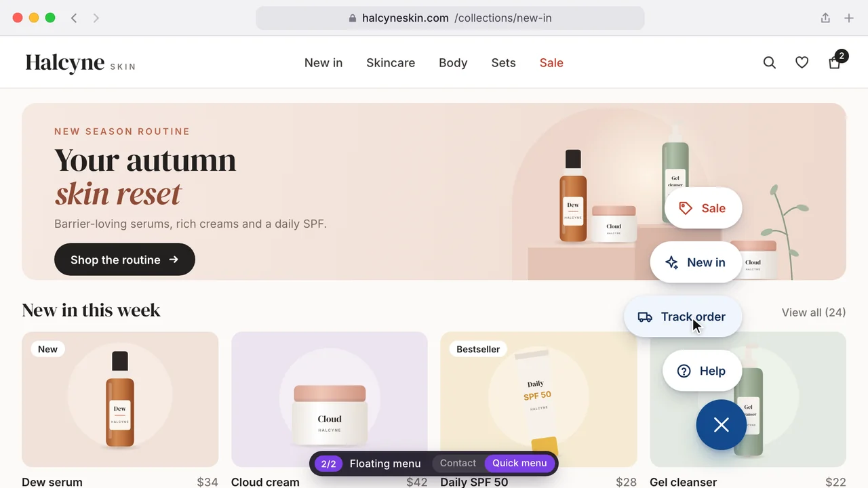Open the Daily SPF 50 product image

[x=539, y=399]
